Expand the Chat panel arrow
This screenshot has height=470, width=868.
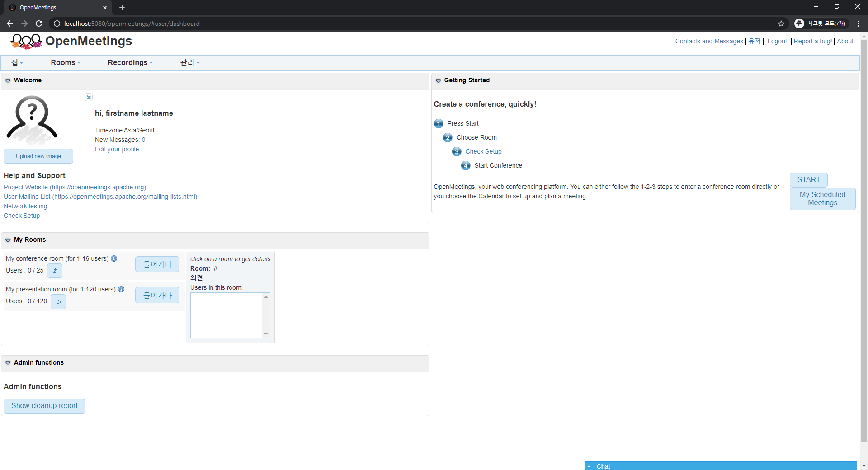pyautogui.click(x=589, y=466)
